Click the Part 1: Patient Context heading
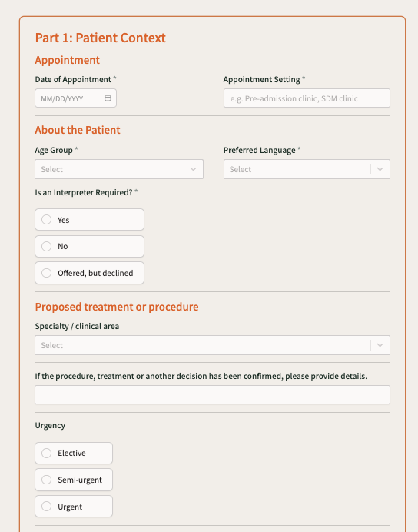418x532 pixels. (101, 38)
